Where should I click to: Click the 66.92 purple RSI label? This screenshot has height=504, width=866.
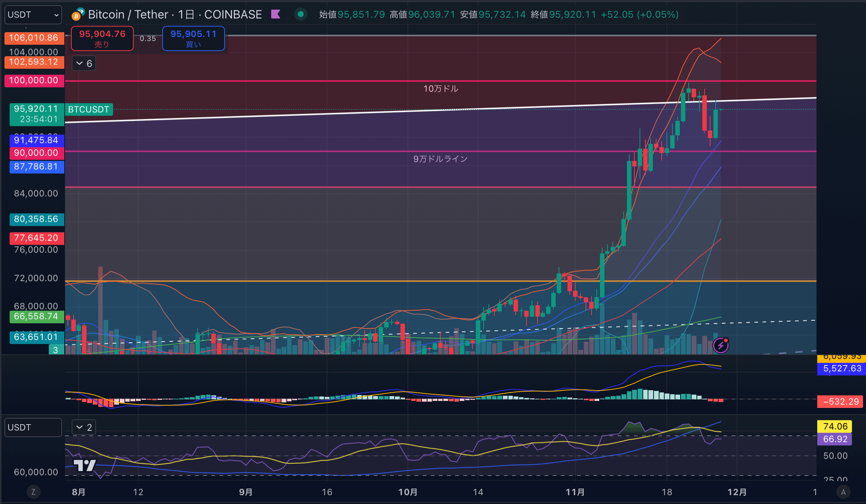(835, 439)
